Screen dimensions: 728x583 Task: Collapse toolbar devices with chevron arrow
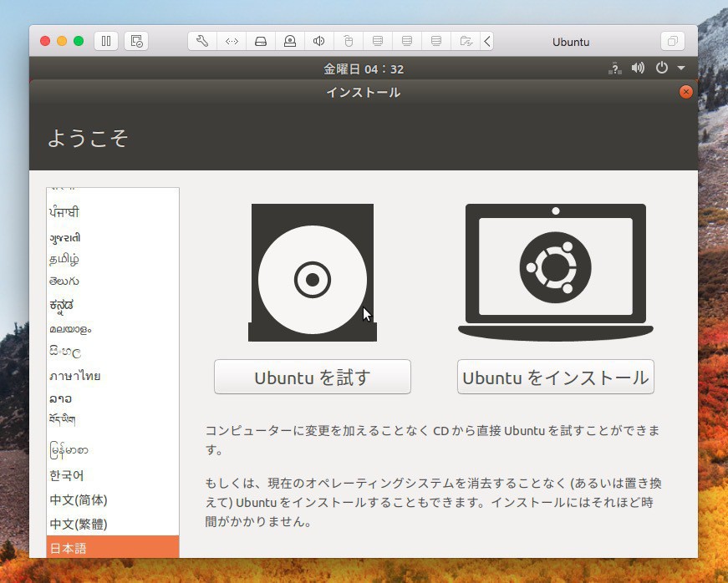pos(487,41)
